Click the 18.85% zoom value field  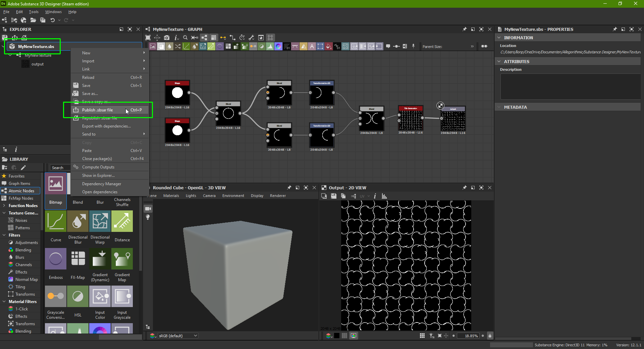pyautogui.click(x=468, y=336)
